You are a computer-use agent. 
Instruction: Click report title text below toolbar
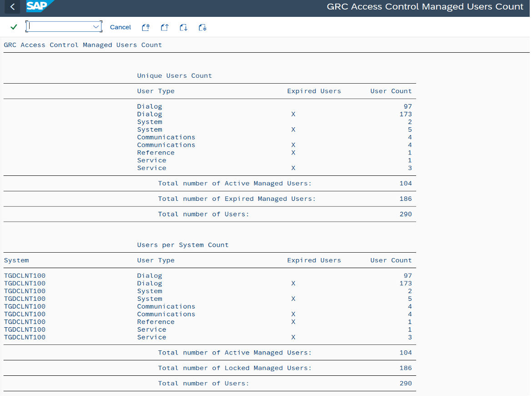point(83,45)
